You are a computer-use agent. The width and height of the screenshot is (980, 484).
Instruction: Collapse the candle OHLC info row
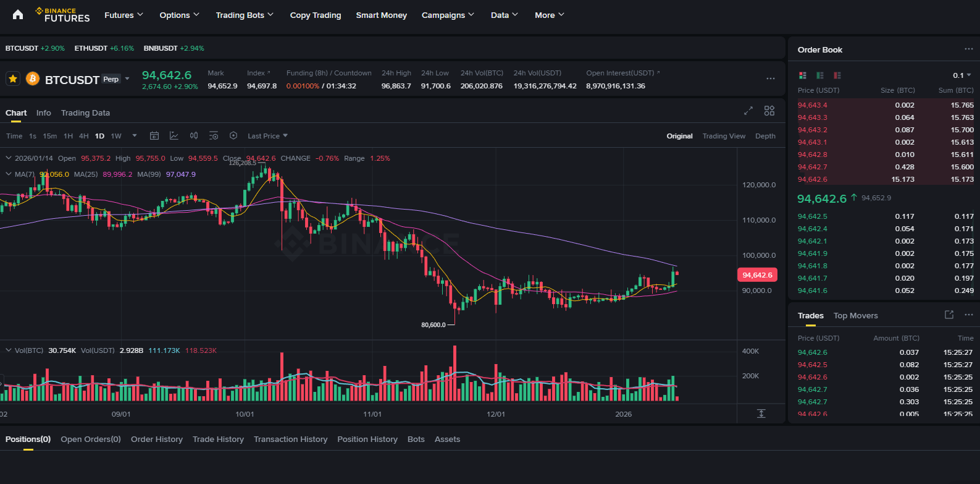(x=9, y=158)
